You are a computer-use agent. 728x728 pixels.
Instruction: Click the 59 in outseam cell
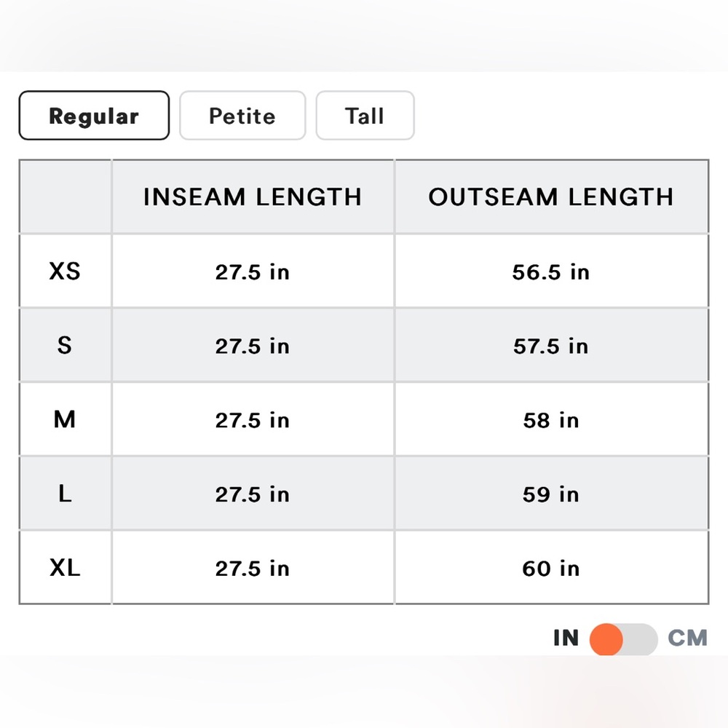tap(551, 494)
